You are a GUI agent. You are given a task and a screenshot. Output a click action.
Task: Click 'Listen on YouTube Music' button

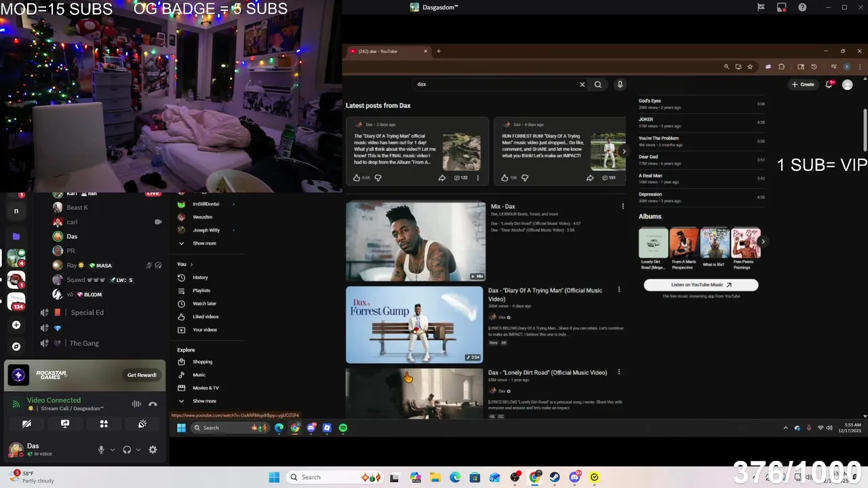[x=701, y=285]
